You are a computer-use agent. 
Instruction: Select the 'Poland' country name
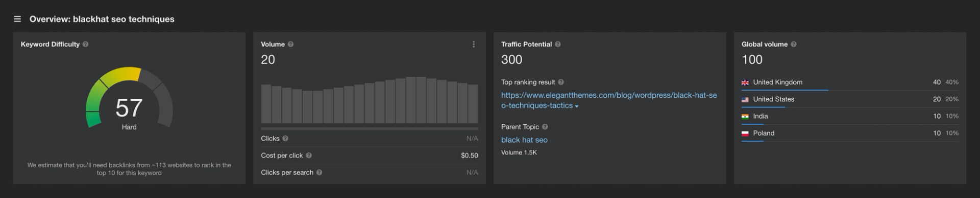(764, 133)
